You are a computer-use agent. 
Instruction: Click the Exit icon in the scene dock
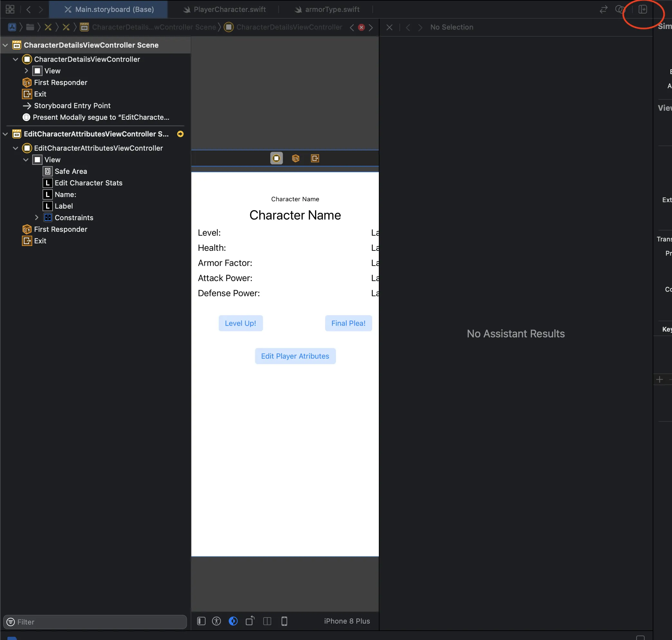315,158
